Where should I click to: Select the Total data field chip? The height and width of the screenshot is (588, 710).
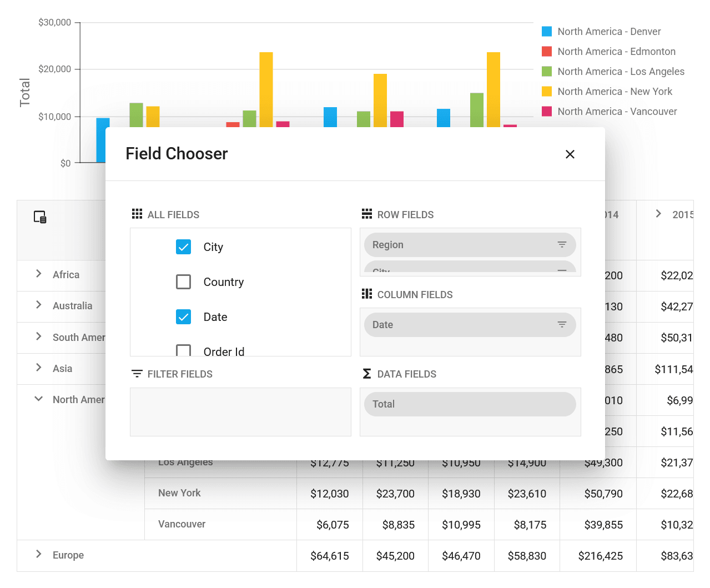click(x=470, y=404)
